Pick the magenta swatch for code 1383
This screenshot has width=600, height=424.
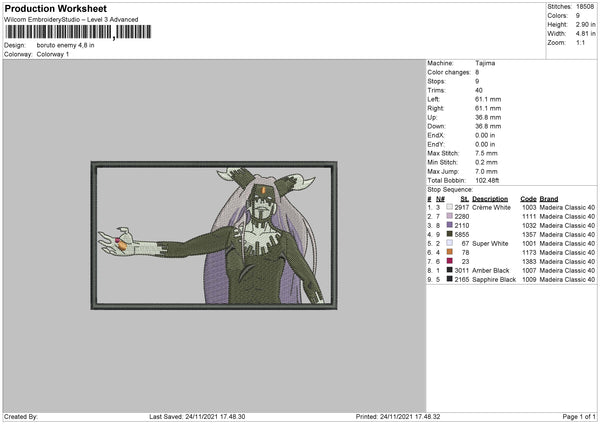click(x=449, y=261)
